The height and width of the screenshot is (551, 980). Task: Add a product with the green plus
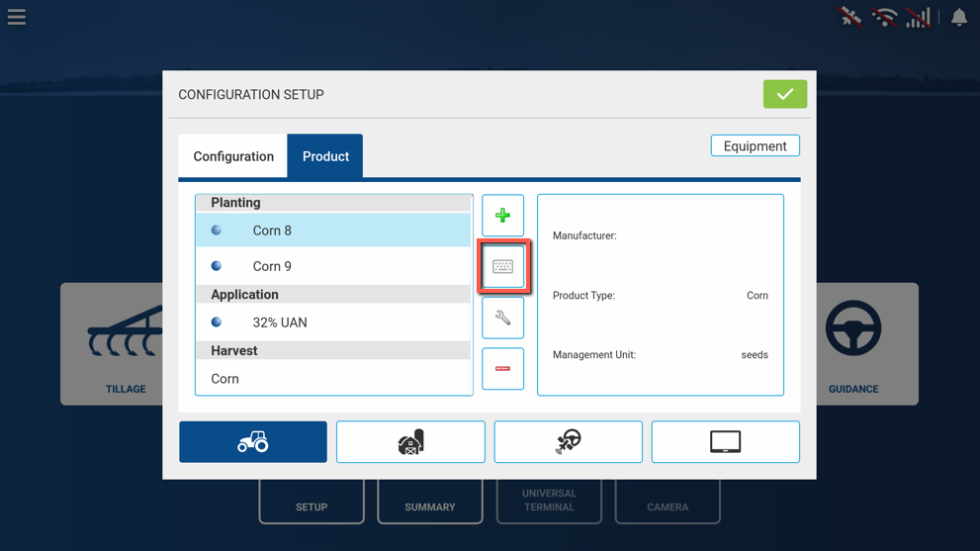pos(502,215)
